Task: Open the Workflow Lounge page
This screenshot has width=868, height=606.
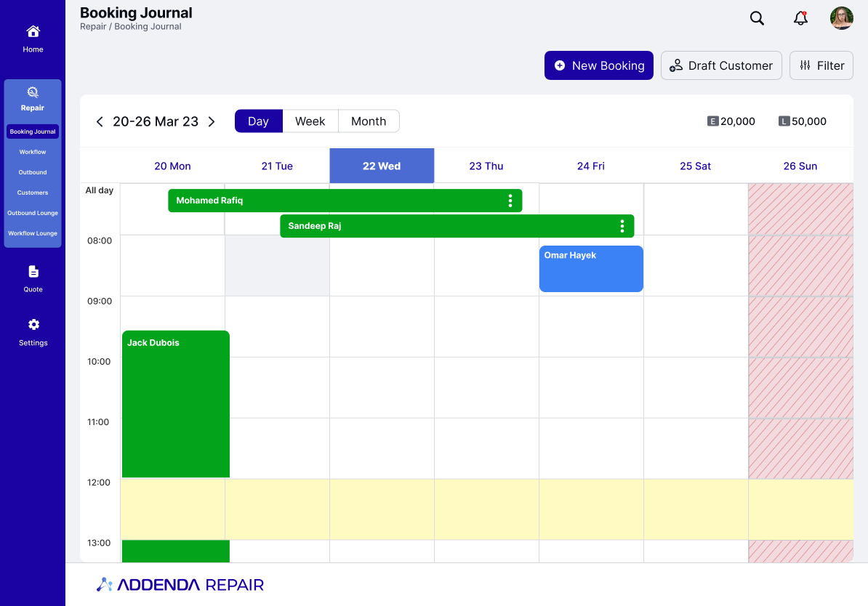Action: pyautogui.click(x=33, y=233)
